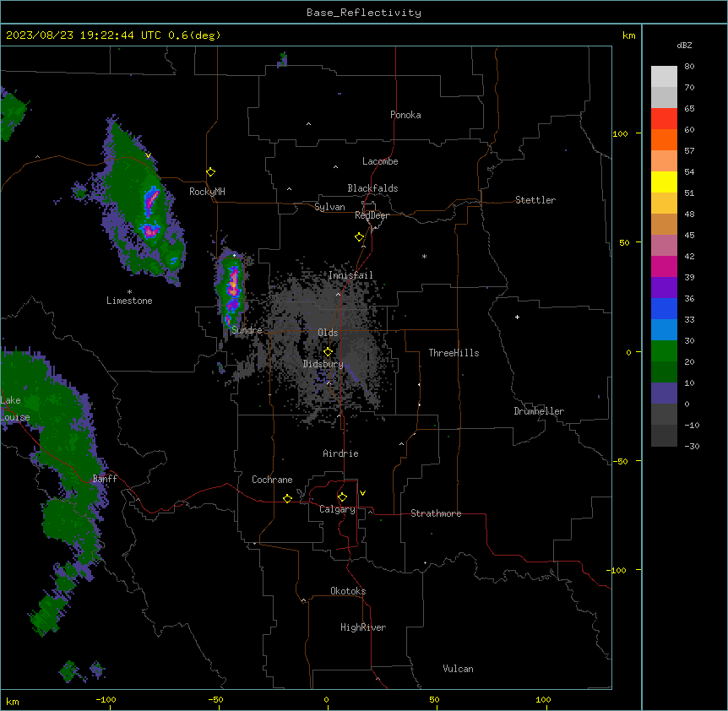728x711 pixels.
Task: Click the RedDeer city label
Action: [x=372, y=215]
